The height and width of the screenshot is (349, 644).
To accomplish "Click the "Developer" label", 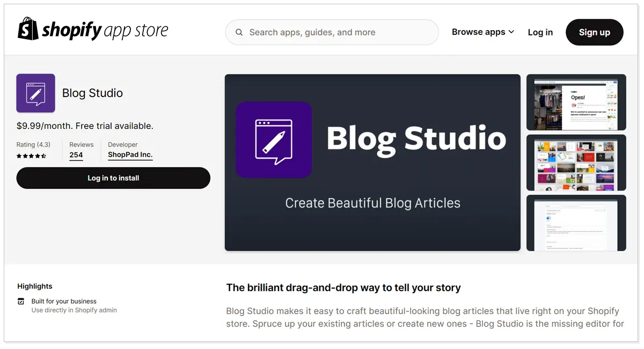I will 123,144.
